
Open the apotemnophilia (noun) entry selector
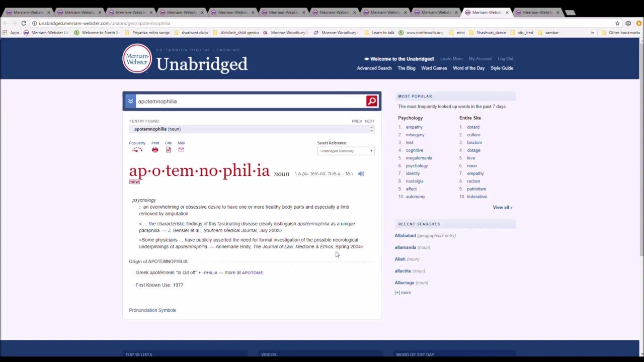[x=252, y=129]
